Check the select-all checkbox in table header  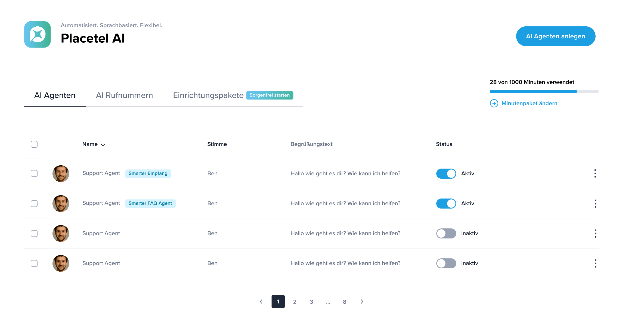pos(34,144)
